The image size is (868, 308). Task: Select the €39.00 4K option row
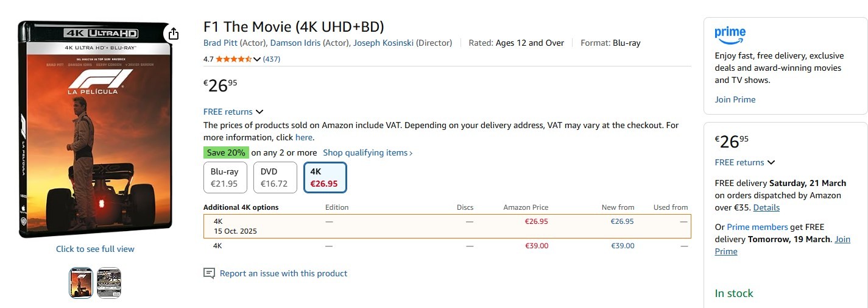tap(446, 246)
